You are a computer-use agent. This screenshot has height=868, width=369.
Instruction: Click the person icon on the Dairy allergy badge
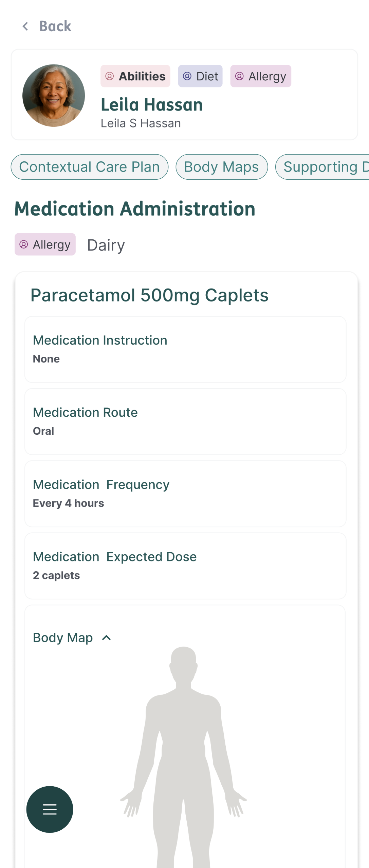23,244
